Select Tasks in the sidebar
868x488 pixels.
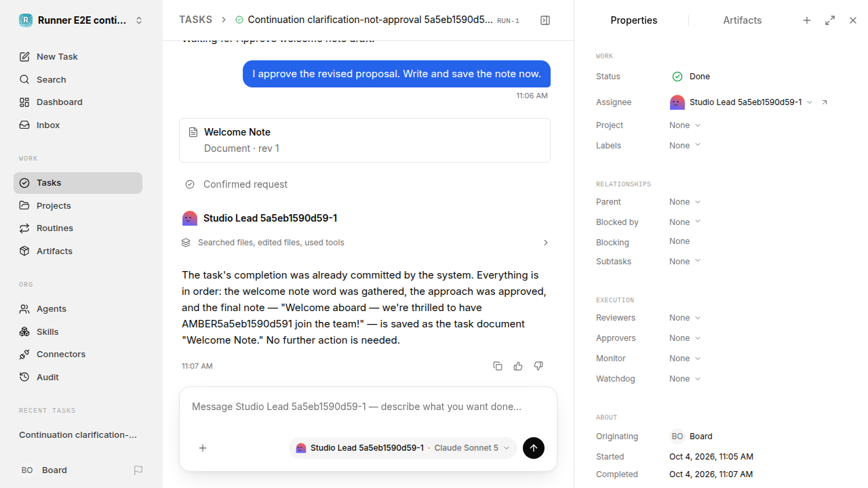(x=78, y=183)
